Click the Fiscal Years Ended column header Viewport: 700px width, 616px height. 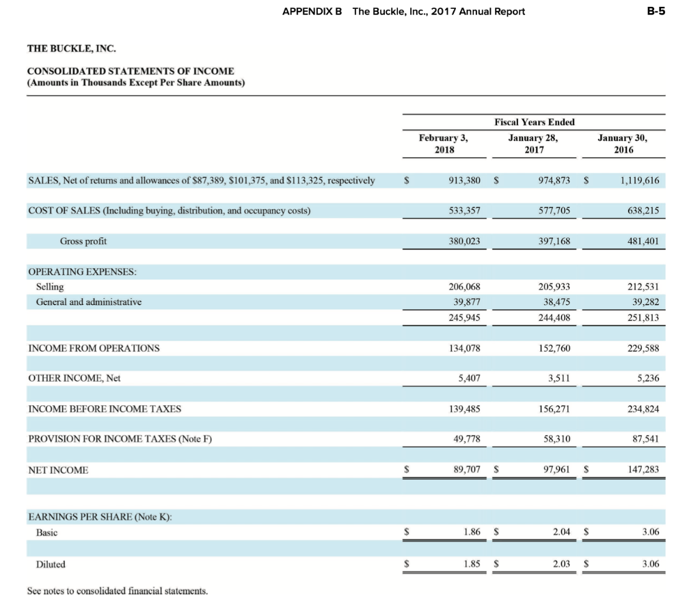[534, 122]
